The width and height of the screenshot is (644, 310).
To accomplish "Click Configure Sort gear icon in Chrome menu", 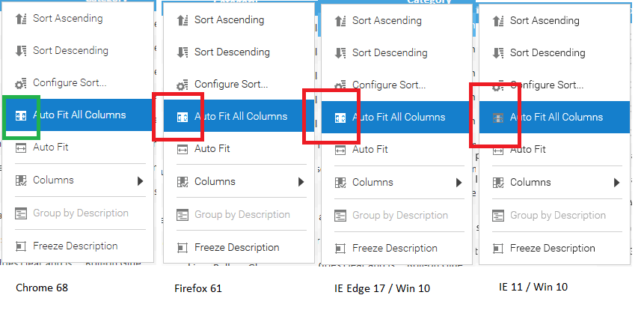I will 20,83.
